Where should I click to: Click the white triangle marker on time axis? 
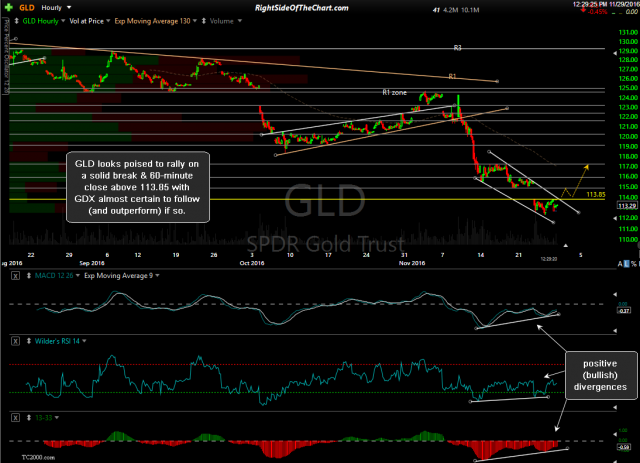[565, 245]
